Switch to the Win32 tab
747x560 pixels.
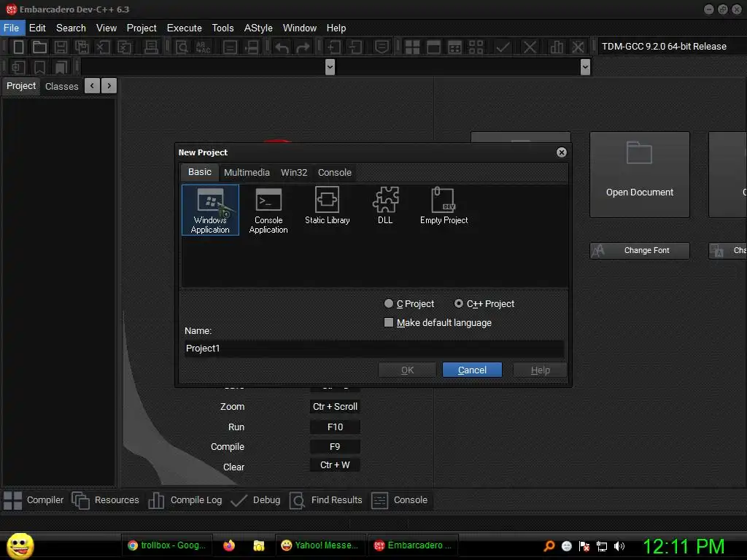[x=294, y=172]
